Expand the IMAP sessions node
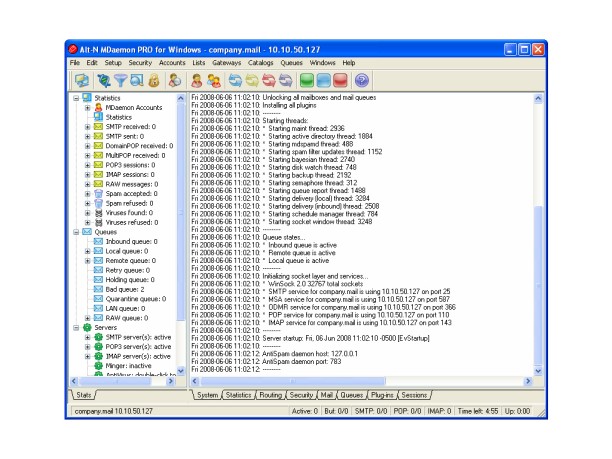The height and width of the screenshot is (459, 612). [x=87, y=175]
